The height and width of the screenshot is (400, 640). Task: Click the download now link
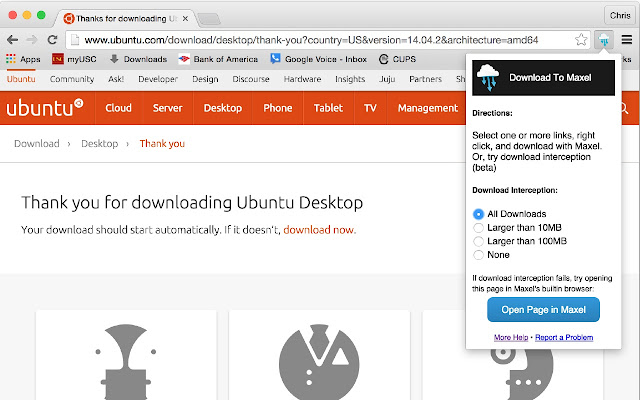(x=318, y=230)
